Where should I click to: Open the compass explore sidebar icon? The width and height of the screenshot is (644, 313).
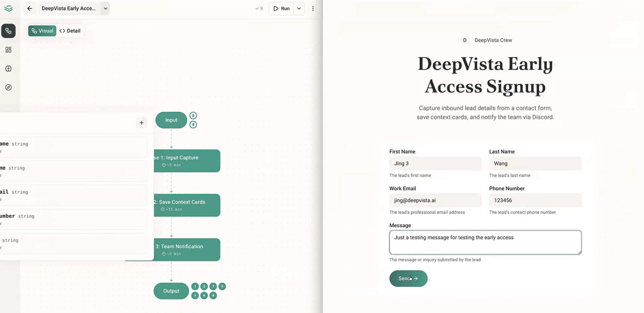pos(8,87)
